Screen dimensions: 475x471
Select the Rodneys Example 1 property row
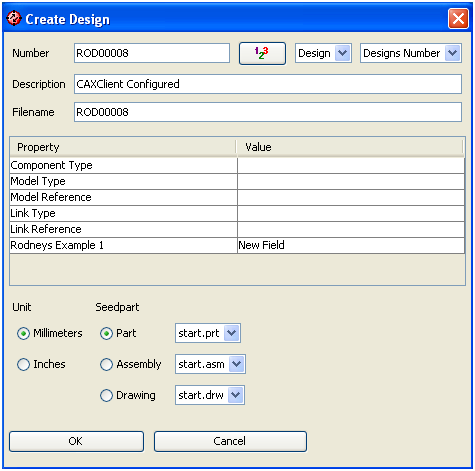click(237, 245)
